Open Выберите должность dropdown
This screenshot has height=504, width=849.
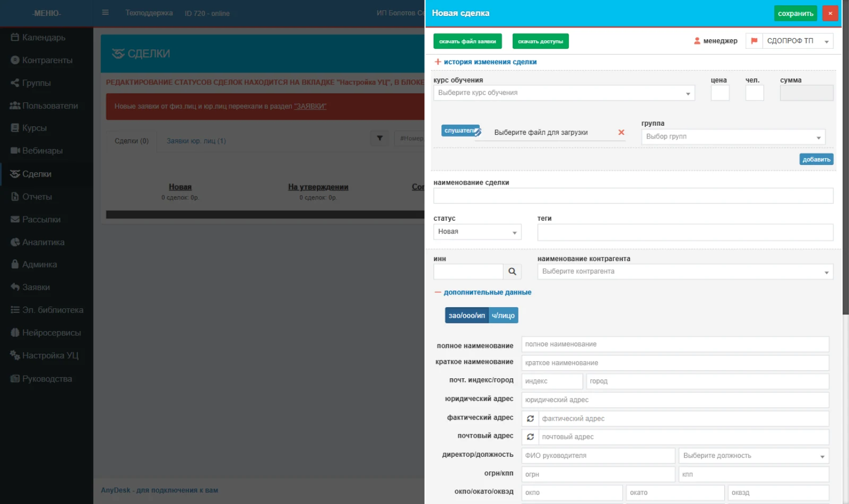[x=753, y=456]
